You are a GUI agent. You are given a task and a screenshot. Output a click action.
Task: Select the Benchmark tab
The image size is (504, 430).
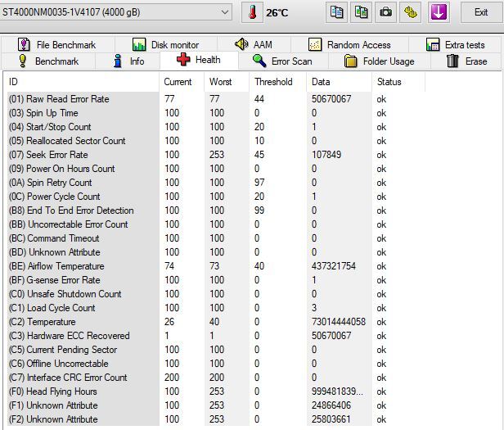(x=48, y=61)
